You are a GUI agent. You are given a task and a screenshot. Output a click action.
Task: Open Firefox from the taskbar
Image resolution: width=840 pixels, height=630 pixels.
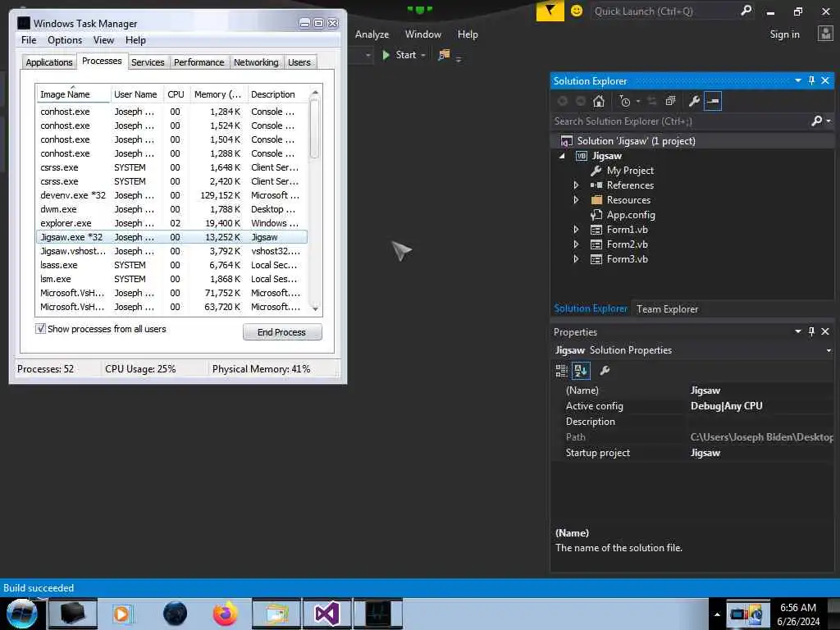click(226, 614)
